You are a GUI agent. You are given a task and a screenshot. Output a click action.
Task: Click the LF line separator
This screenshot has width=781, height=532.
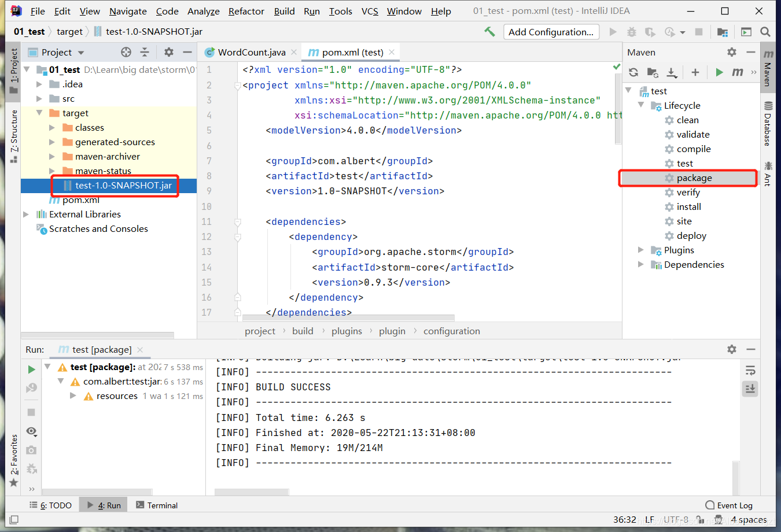point(650,520)
